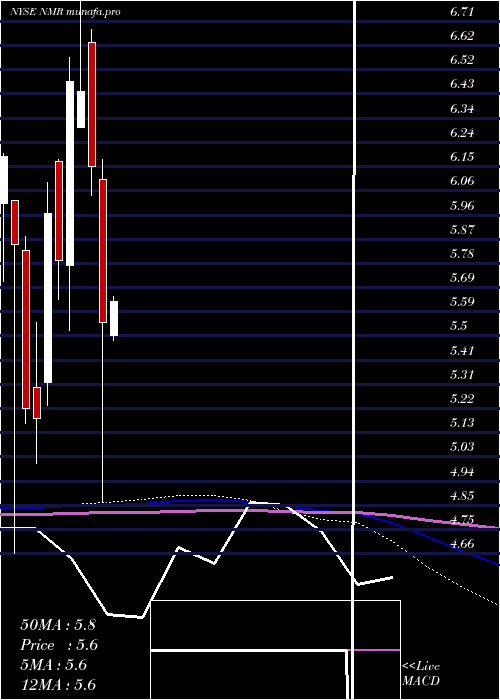
Task: Select the tallest red candlestick near 6.62
Action: pos(92,104)
